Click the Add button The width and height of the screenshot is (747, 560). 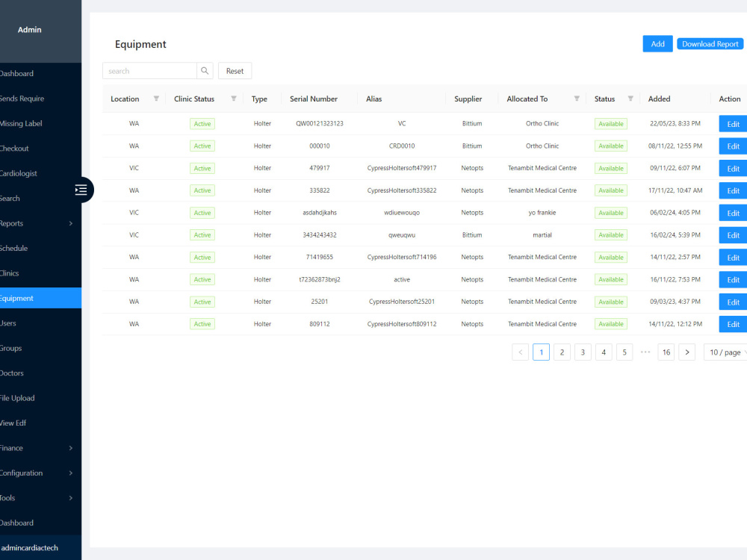(x=657, y=43)
